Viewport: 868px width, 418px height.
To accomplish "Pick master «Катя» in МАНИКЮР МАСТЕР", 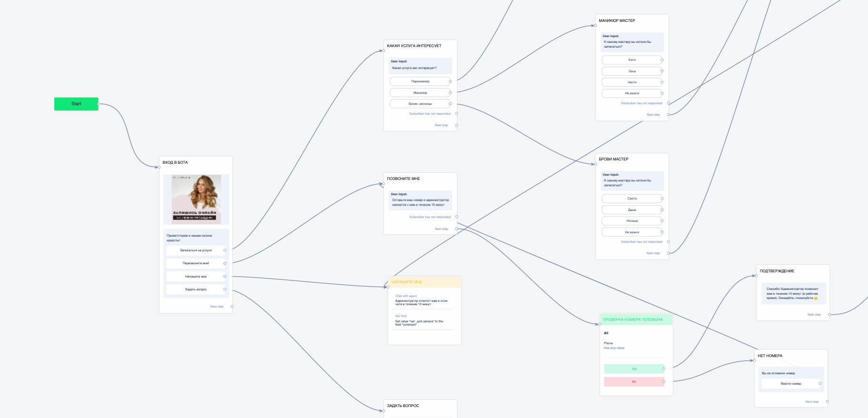I will [631, 60].
